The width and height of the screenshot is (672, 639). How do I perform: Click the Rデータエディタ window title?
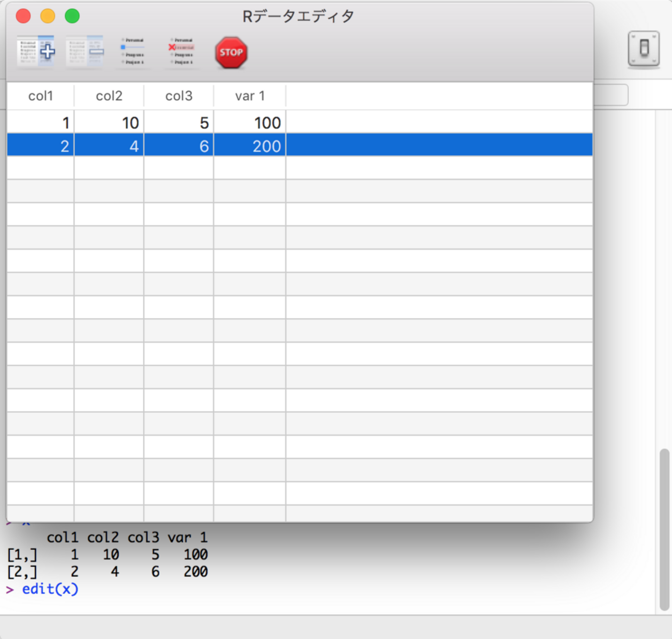(298, 16)
